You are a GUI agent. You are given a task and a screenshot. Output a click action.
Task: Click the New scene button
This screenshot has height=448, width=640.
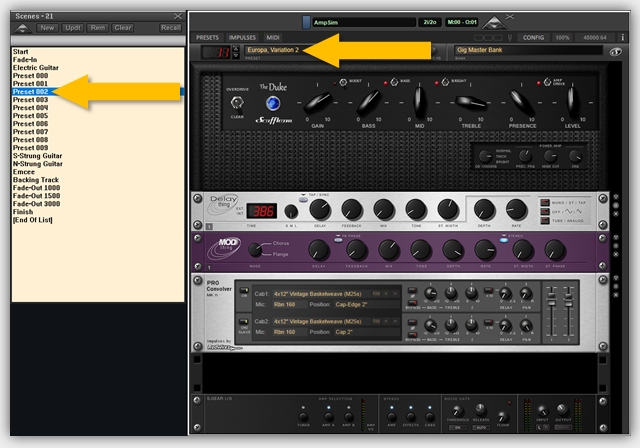point(46,28)
